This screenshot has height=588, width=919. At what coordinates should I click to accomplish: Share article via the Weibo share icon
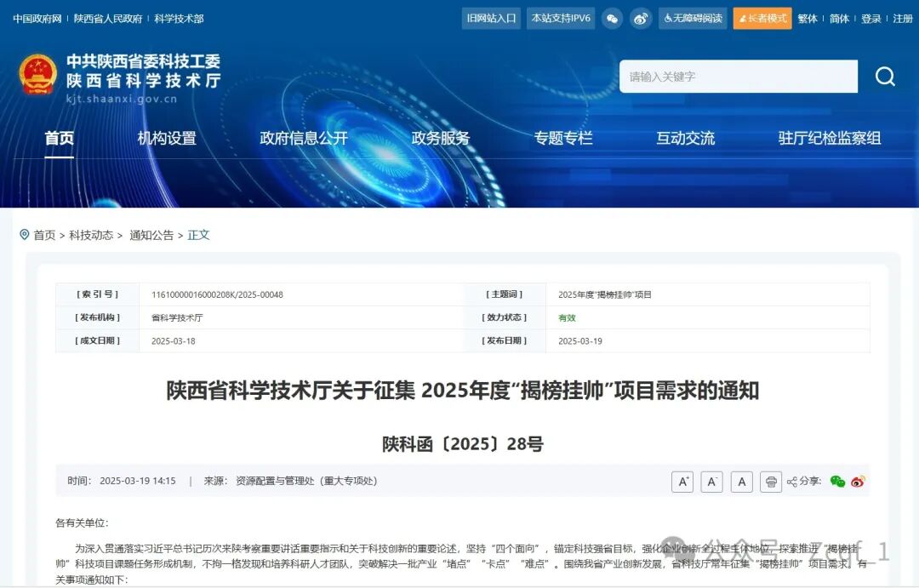(858, 482)
